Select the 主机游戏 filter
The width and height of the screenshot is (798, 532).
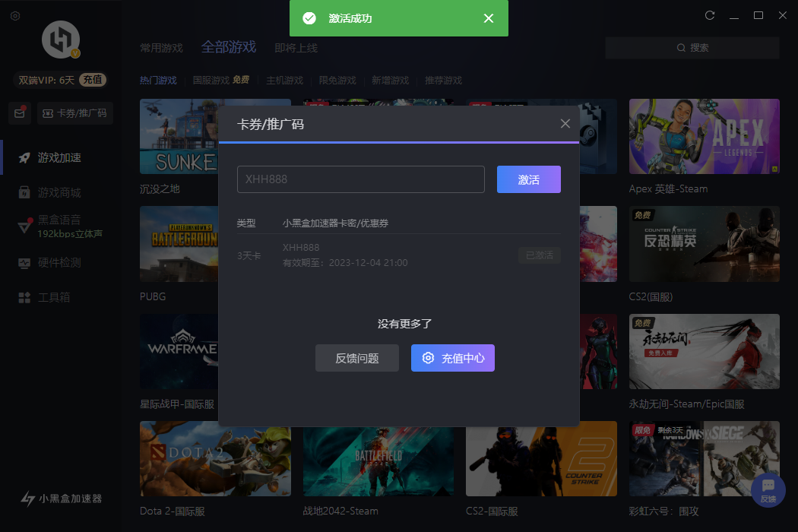coord(284,81)
